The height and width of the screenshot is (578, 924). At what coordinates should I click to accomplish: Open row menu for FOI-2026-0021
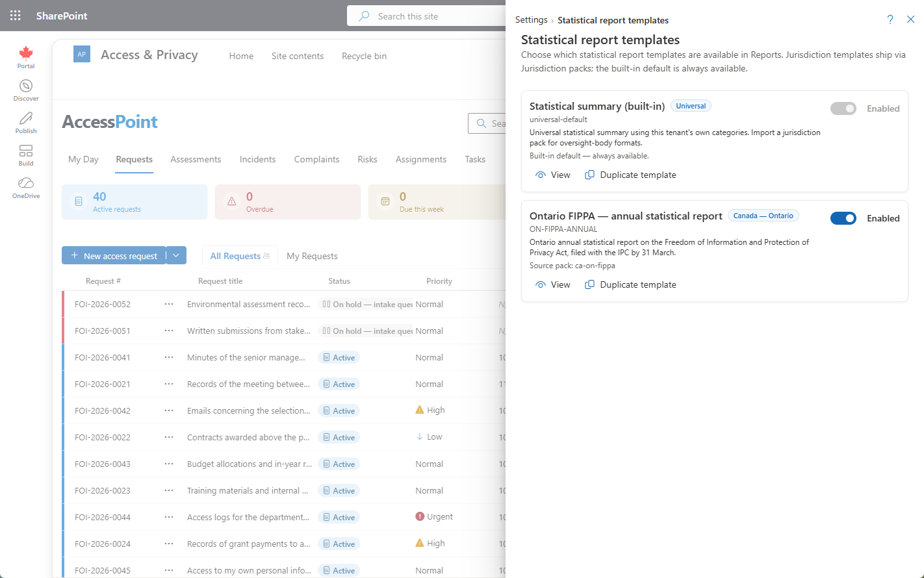(169, 384)
